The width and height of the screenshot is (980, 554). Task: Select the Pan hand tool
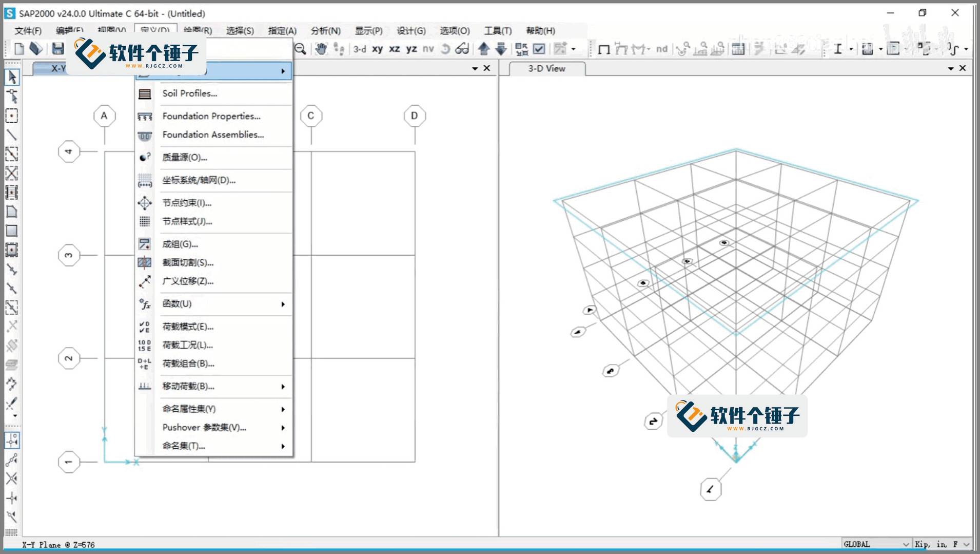coord(321,49)
